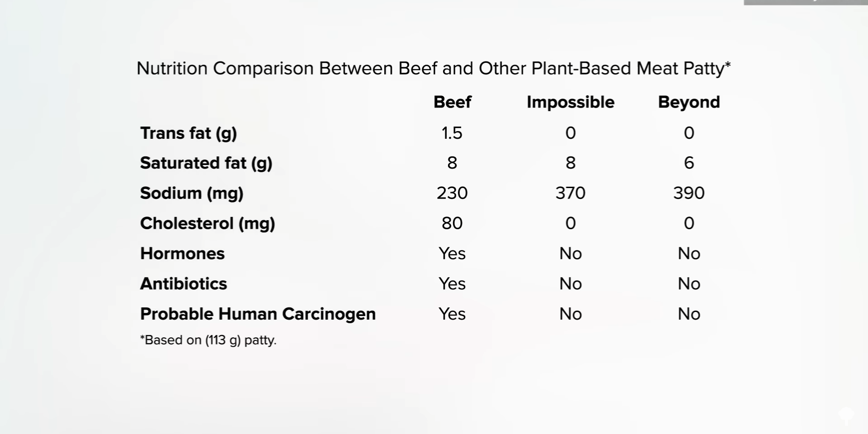The height and width of the screenshot is (434, 868).
Task: Click the footnote 'Based on (113 g) patty'
Action: tap(208, 340)
